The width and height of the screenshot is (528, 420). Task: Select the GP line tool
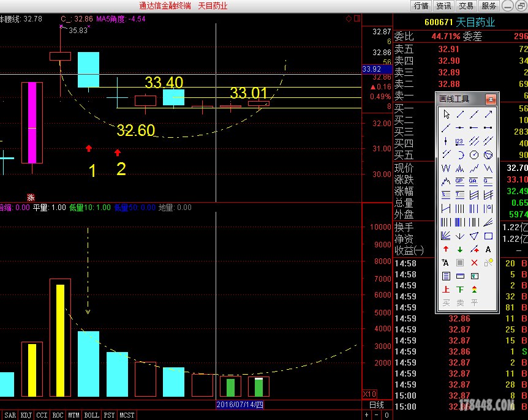[460, 182]
